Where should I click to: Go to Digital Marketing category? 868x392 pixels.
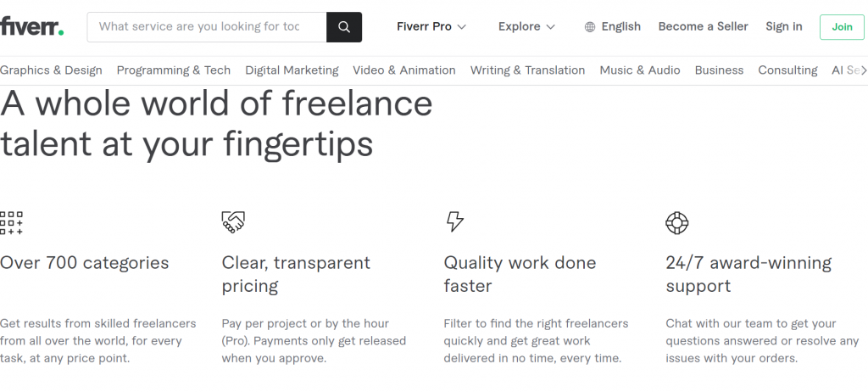[x=292, y=70]
